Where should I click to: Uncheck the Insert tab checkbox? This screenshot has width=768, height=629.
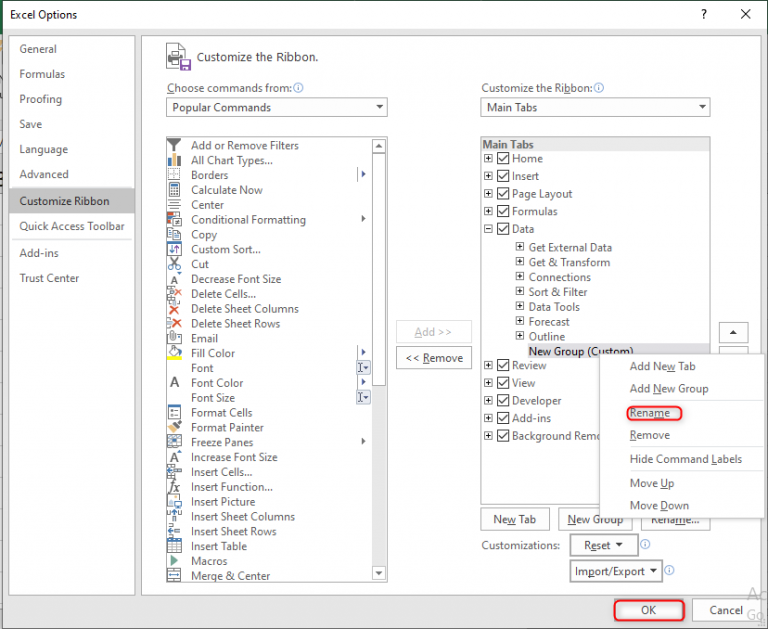tap(503, 176)
